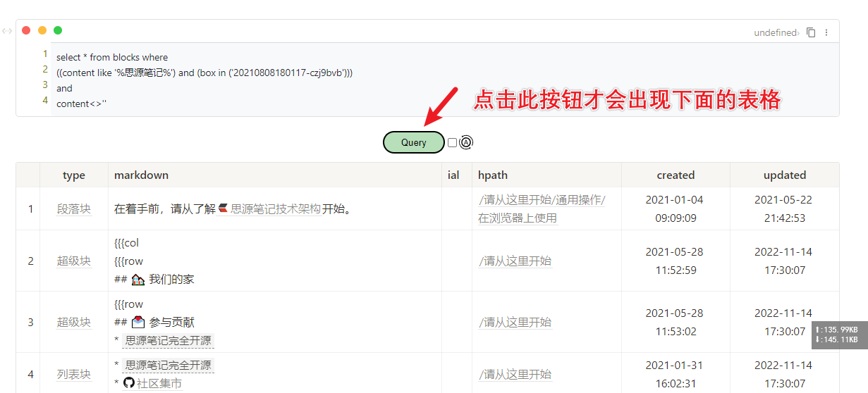Click the GitHub icon beside 社区集市
Viewport: 868px width, 393px height.
click(x=128, y=383)
